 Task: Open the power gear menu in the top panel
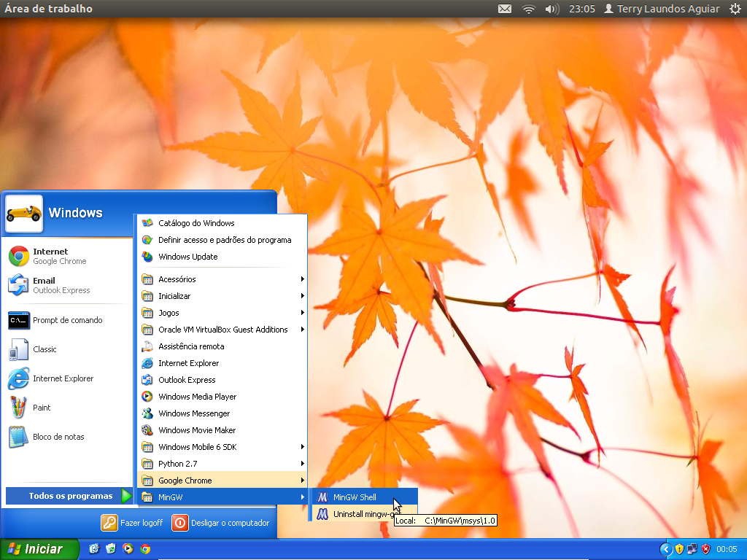(735, 9)
